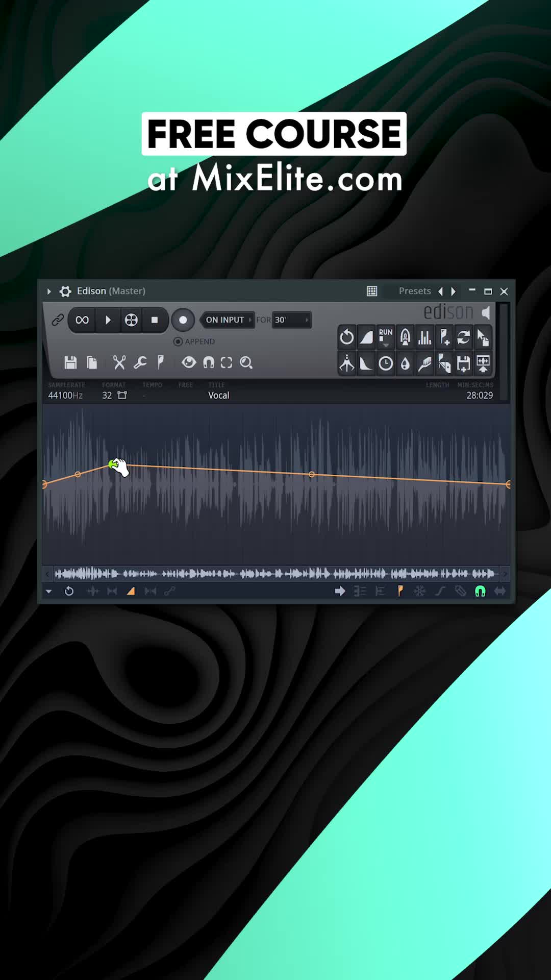Click the Edison plugin settings gear icon
The width and height of the screenshot is (551, 980).
(x=65, y=291)
